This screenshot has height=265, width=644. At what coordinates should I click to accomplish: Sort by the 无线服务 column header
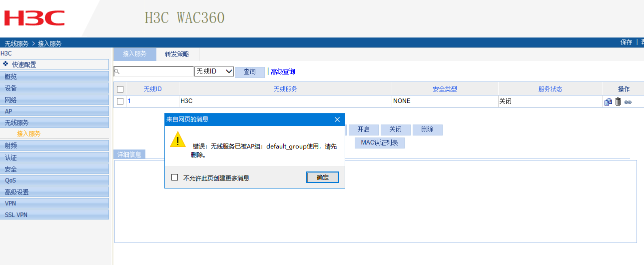(285, 89)
